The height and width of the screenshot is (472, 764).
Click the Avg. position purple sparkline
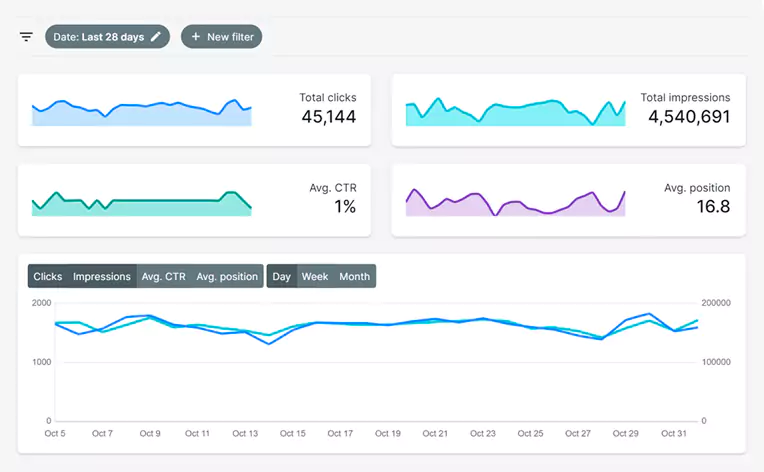tap(515, 203)
